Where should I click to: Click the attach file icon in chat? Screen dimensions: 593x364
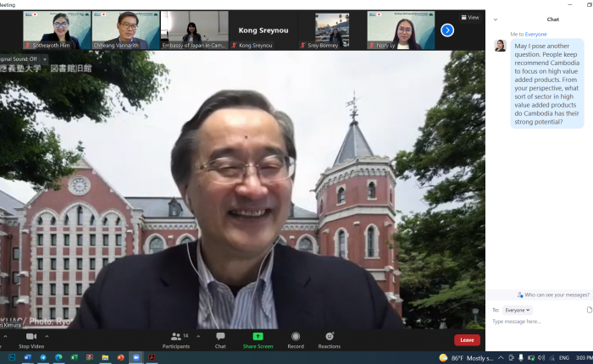(x=589, y=310)
